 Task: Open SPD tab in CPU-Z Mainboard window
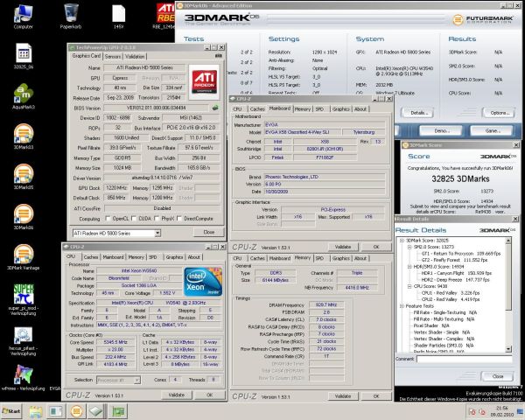click(x=319, y=109)
